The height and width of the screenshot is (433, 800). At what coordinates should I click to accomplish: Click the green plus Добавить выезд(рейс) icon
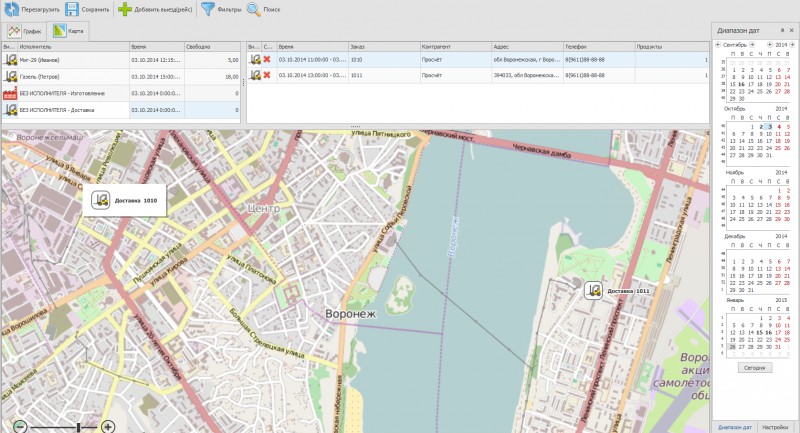point(124,10)
